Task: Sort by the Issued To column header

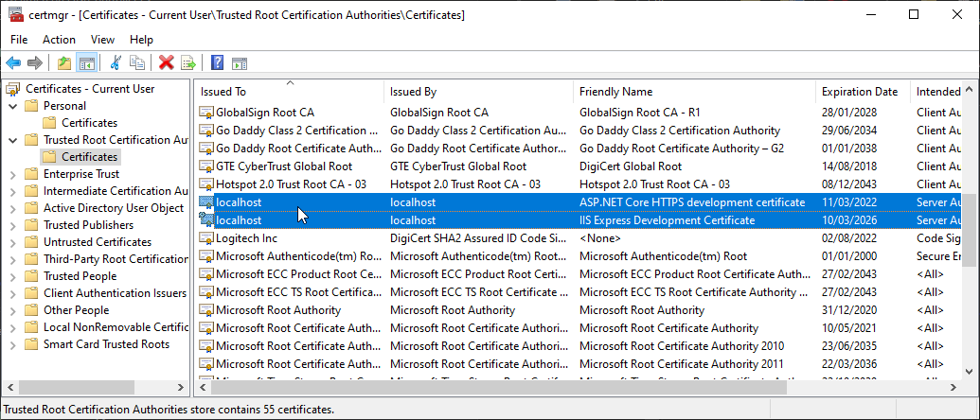Action: [x=289, y=92]
